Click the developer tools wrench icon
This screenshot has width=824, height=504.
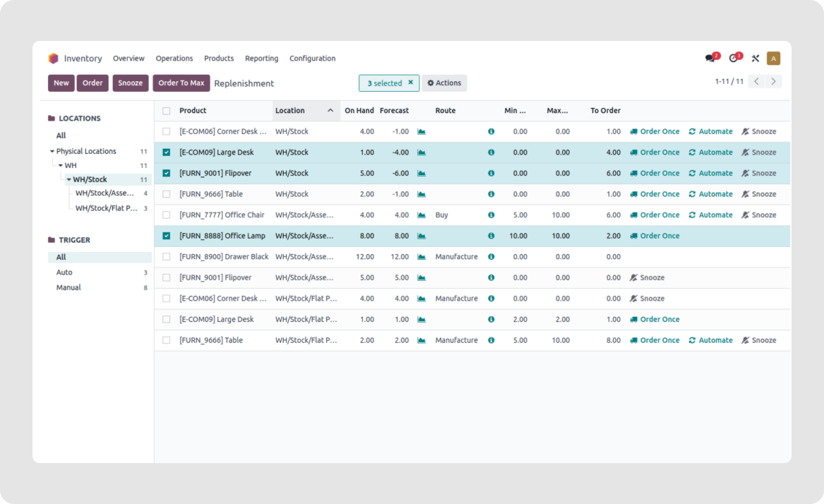click(x=755, y=58)
